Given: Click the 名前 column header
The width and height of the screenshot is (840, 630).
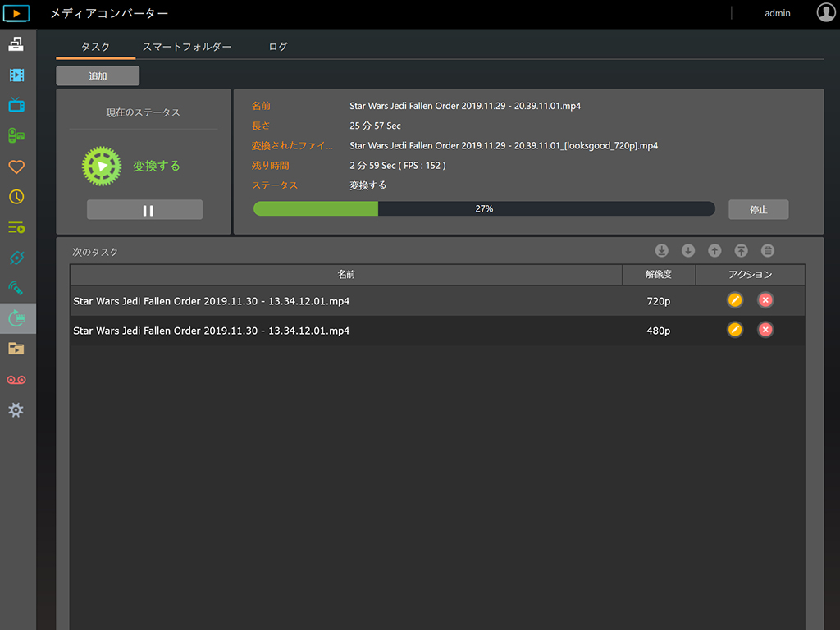Looking at the screenshot, I should tap(346, 274).
